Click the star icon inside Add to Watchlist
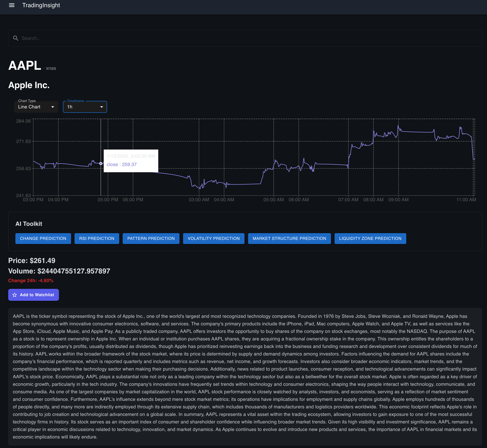The image size is (487, 448). [x=15, y=295]
